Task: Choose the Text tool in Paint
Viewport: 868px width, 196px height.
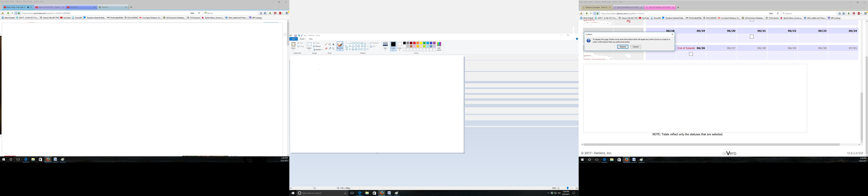Action: click(x=333, y=44)
